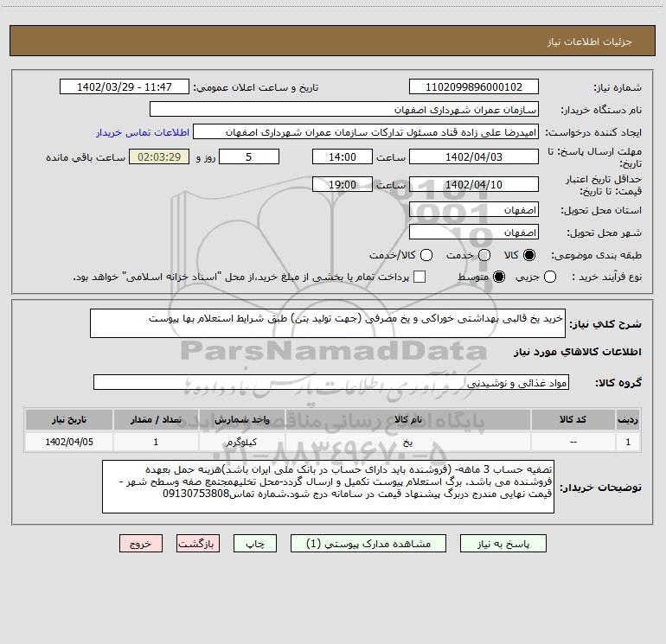
Task: Click the -- item code cell
Action: [573, 442]
